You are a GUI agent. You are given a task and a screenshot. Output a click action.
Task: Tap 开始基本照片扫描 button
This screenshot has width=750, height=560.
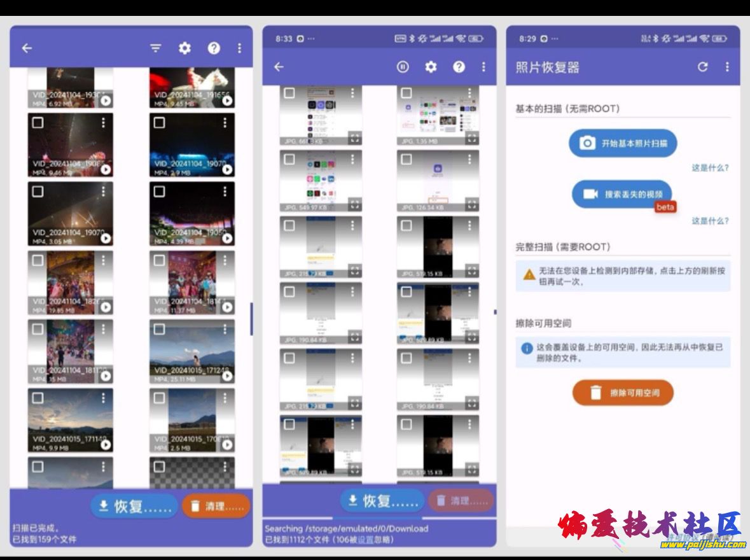point(622,143)
